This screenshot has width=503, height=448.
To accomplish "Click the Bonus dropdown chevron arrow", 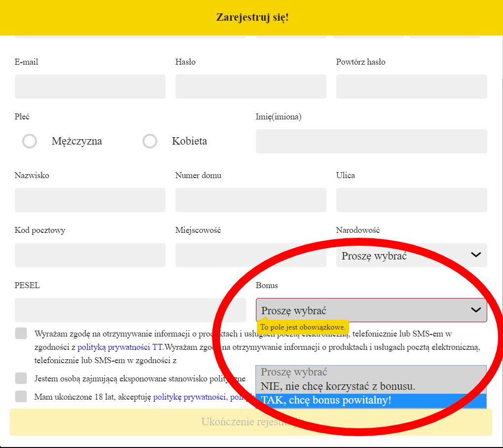I will tap(476, 310).
